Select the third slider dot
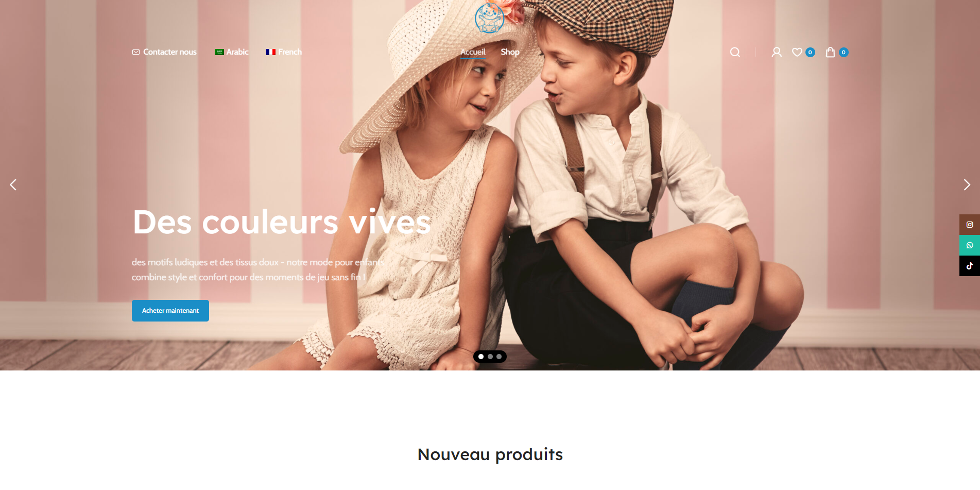 499,357
